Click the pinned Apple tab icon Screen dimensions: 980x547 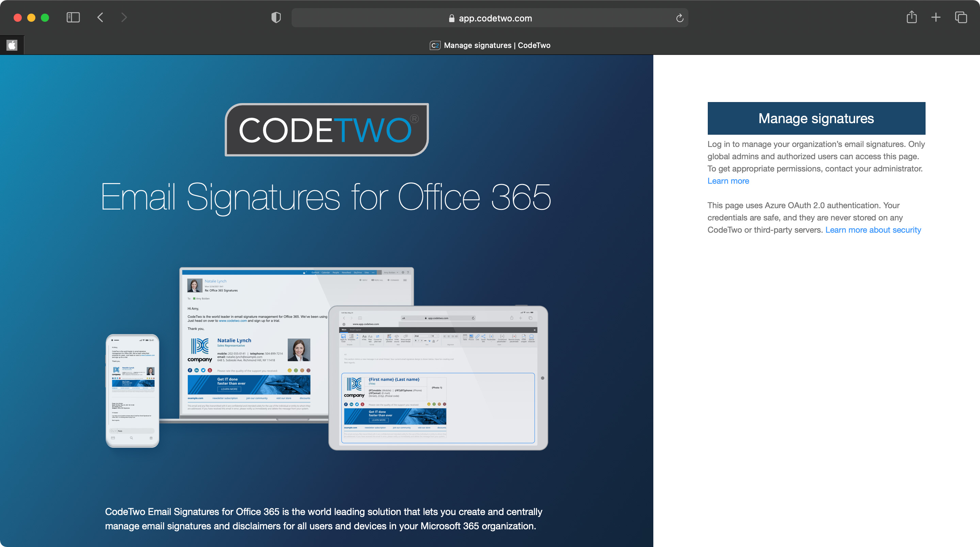pos(12,45)
